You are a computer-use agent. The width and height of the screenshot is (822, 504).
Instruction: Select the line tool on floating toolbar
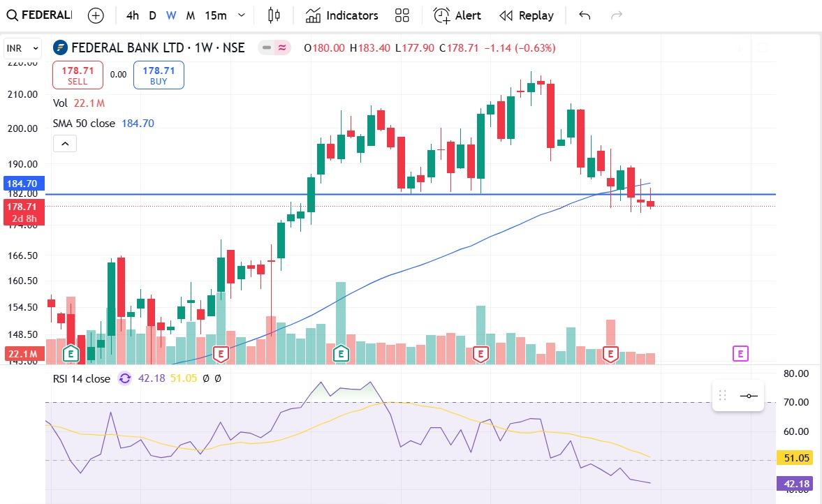[749, 396]
